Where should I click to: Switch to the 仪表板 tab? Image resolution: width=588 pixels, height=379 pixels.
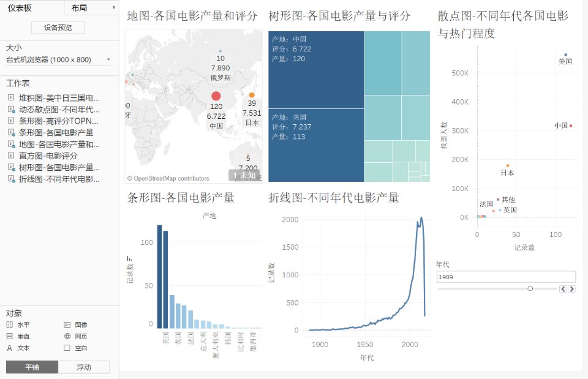tap(20, 8)
